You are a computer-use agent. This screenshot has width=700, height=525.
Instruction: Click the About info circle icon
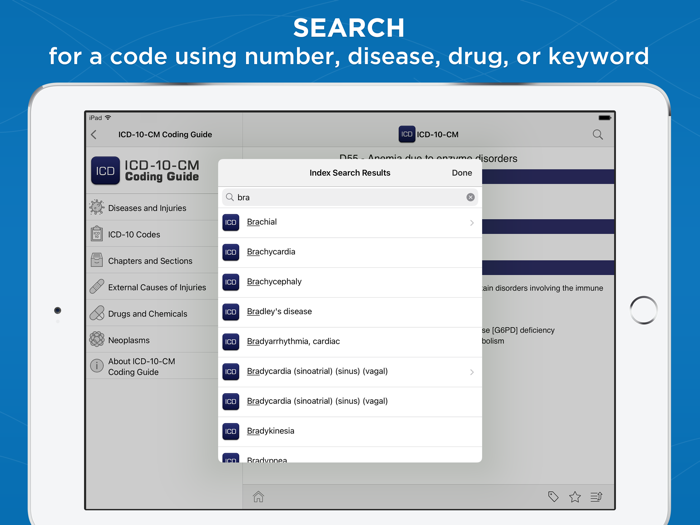click(x=96, y=366)
